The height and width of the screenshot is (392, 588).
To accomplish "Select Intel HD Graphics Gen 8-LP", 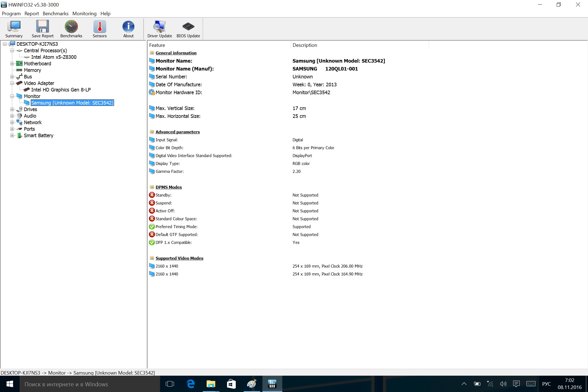I will click(61, 90).
